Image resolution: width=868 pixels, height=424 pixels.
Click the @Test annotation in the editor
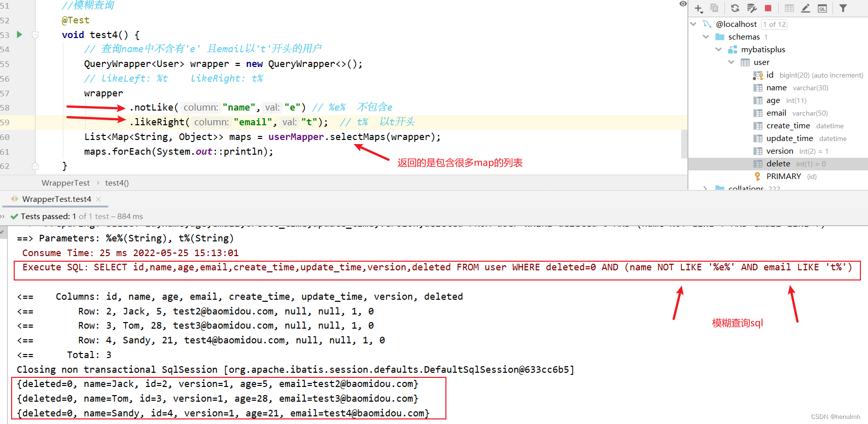76,20
